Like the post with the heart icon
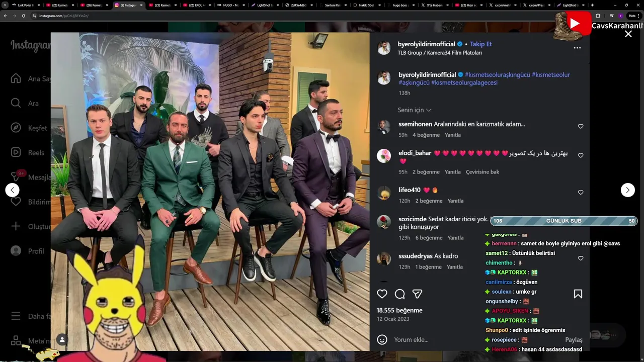Screen dimensions: 644x362 pos(382,294)
